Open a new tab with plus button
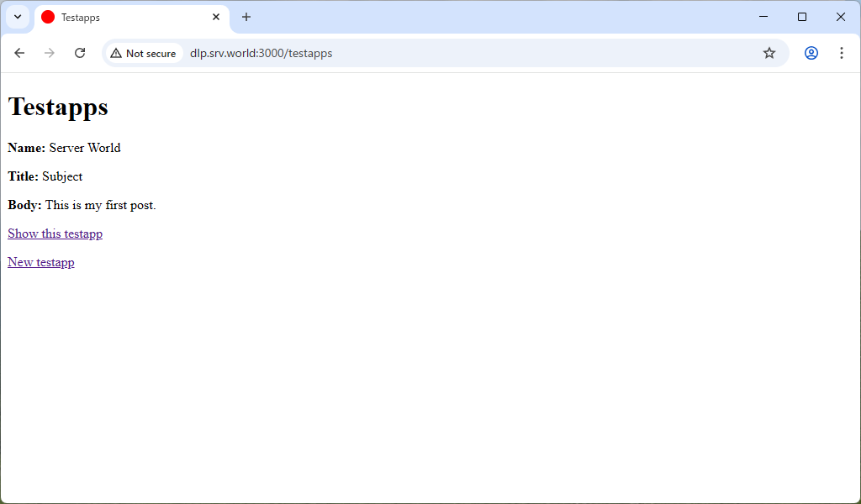 click(246, 17)
